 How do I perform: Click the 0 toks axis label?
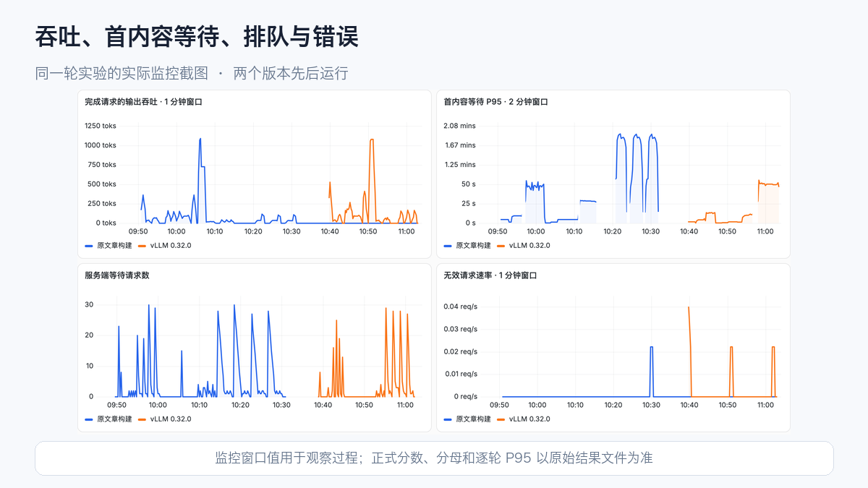(x=106, y=223)
